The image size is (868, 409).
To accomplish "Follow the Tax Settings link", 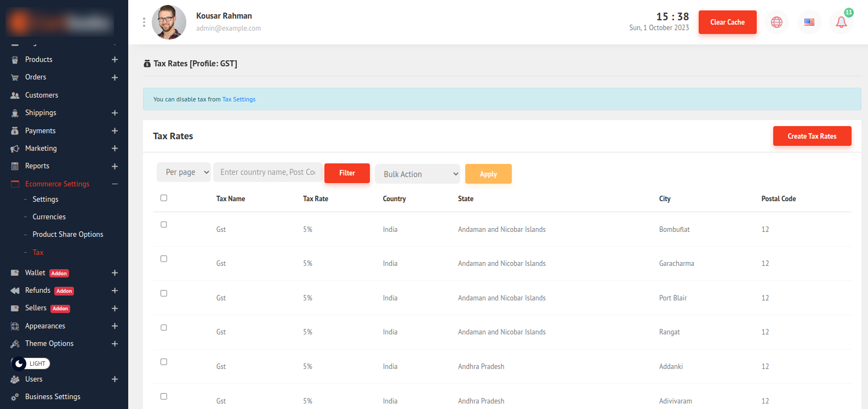I will pyautogui.click(x=239, y=99).
